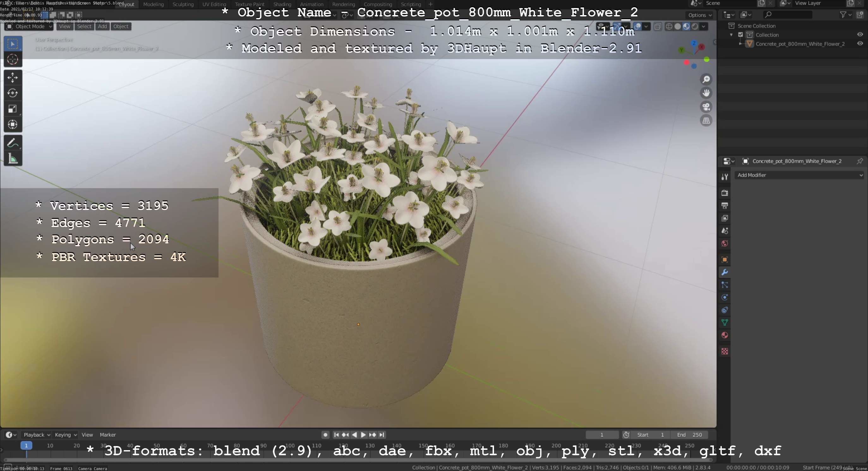Open the Render properties tab
The height and width of the screenshot is (471, 868).
tap(725, 193)
